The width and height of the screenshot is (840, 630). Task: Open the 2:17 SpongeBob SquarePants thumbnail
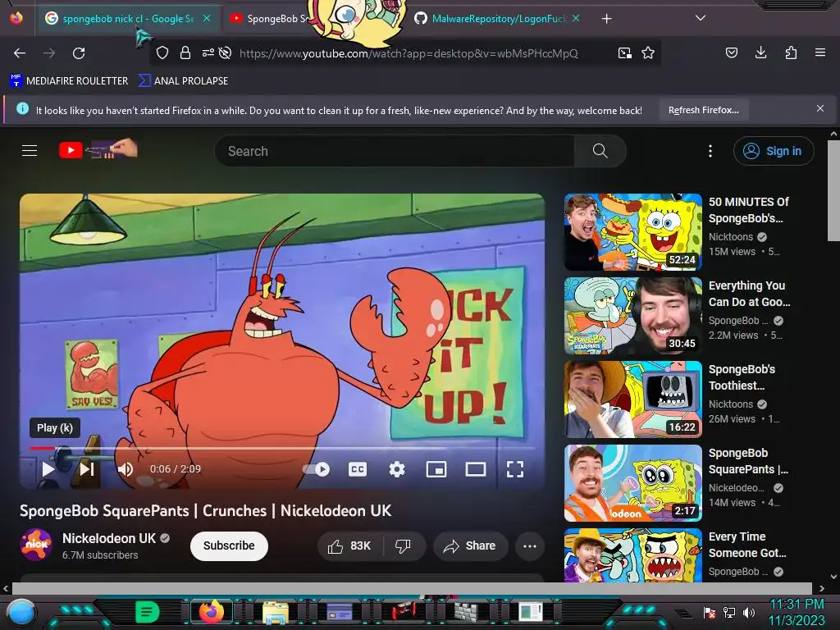pyautogui.click(x=633, y=482)
